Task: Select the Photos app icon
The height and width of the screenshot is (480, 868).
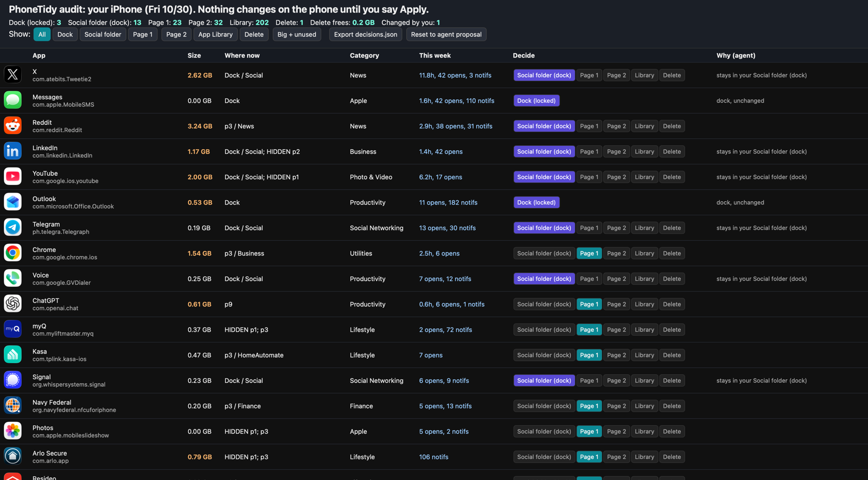Action: [x=12, y=432]
